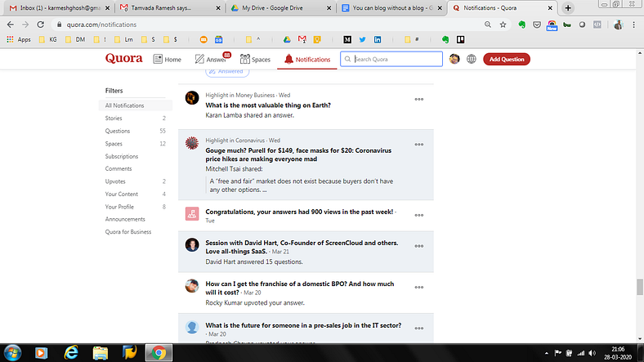Image resolution: width=644 pixels, height=362 pixels.
Task: Filter notifications by Your Content
Action: pyautogui.click(x=136, y=194)
